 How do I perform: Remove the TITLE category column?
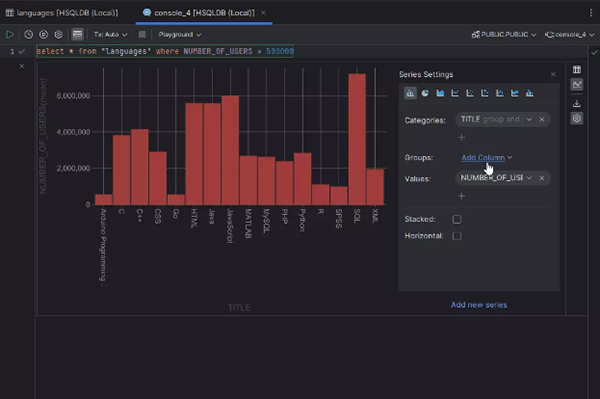(542, 119)
